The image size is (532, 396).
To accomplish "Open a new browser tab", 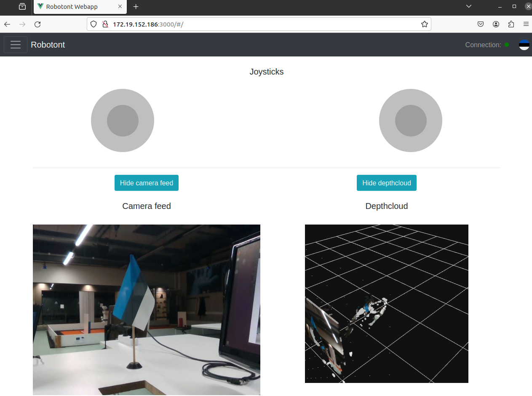I will coord(136,7).
